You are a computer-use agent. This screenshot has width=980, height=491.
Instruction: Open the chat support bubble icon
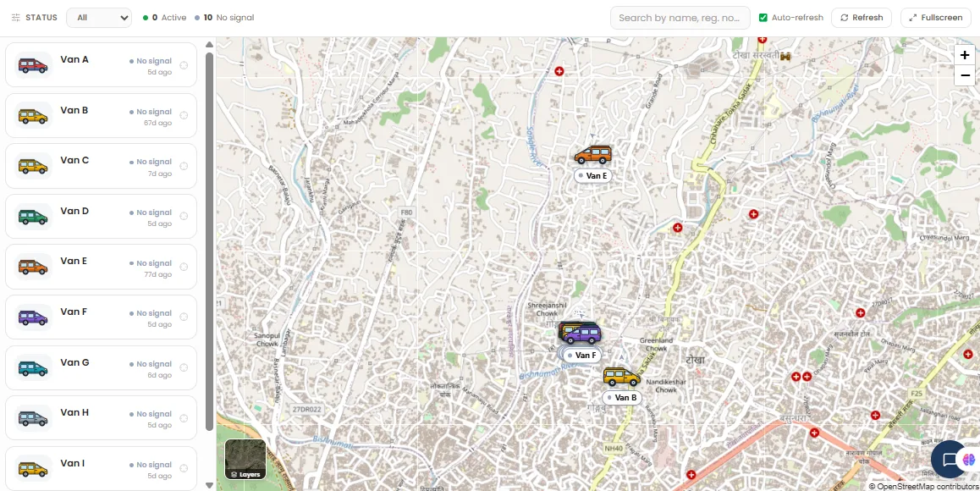point(950,460)
